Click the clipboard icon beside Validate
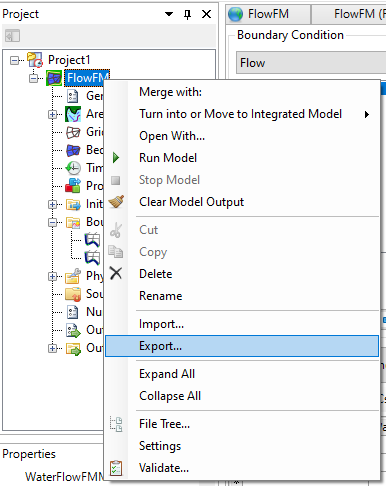Screen dimensions: 386x486 click(116, 468)
